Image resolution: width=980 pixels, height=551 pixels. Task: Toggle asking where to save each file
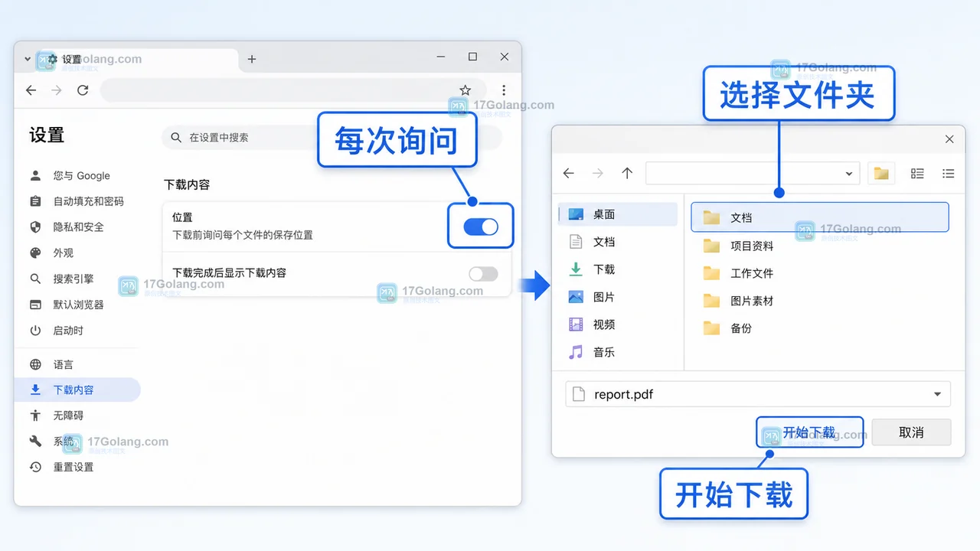pos(481,227)
